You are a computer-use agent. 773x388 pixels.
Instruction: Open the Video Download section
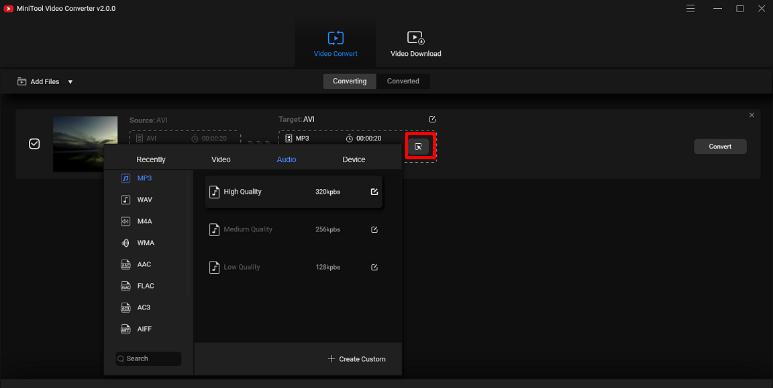[416, 44]
